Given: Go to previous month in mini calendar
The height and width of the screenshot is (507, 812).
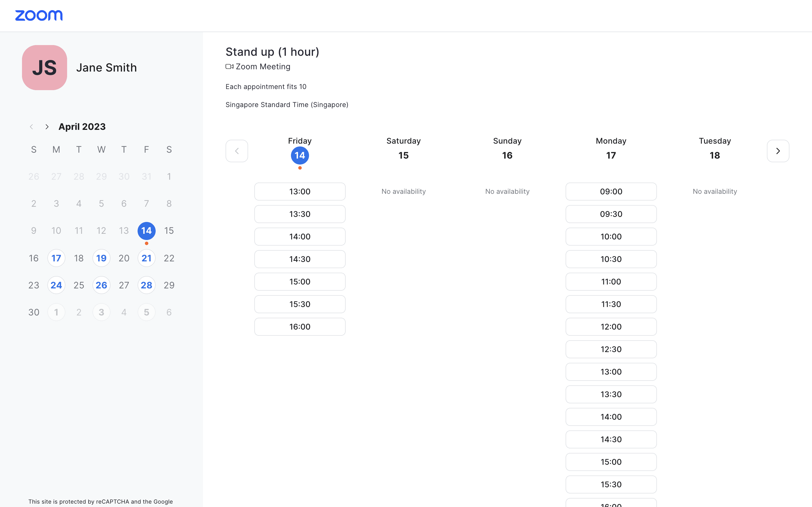Looking at the screenshot, I should pyautogui.click(x=32, y=127).
